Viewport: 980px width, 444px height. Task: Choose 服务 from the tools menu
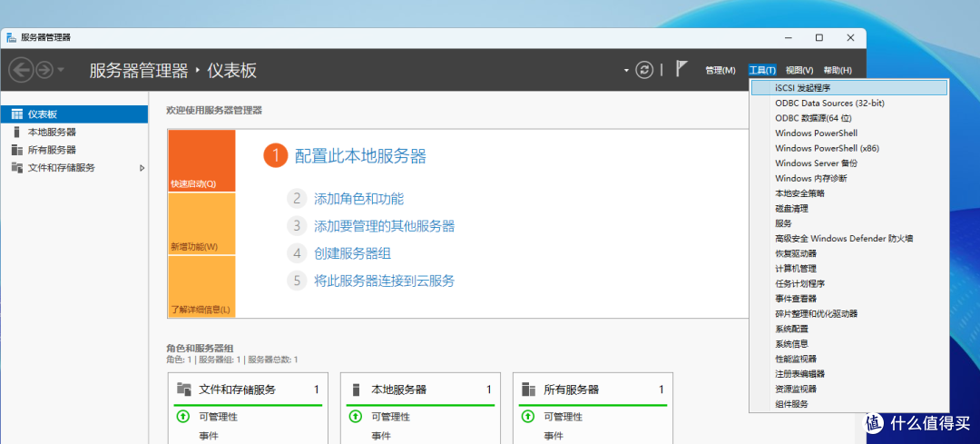848,223
